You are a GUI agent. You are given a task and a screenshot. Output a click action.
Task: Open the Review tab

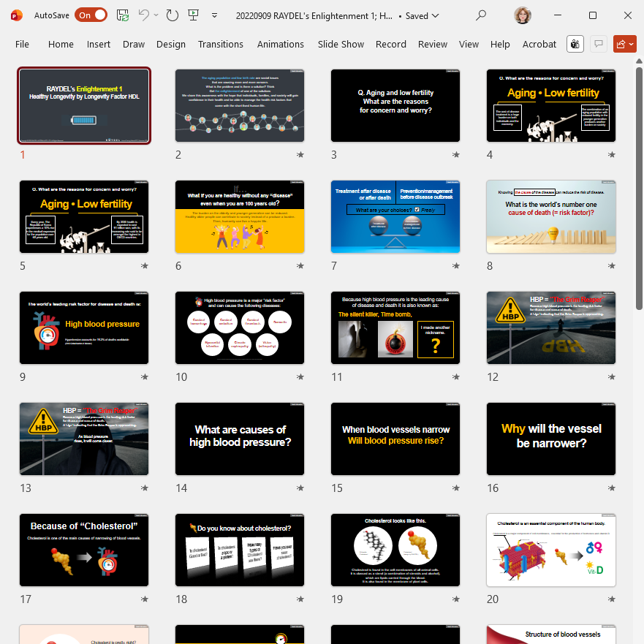point(433,44)
